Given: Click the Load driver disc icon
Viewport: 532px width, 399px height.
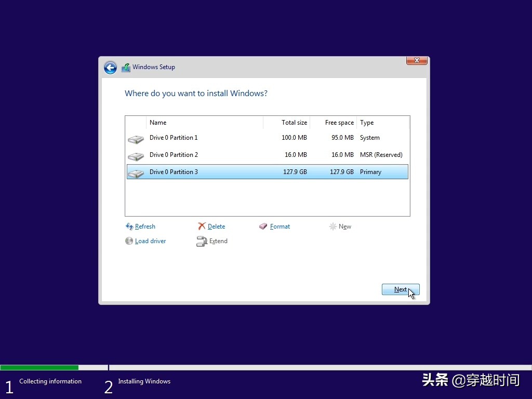Looking at the screenshot, I should point(129,241).
